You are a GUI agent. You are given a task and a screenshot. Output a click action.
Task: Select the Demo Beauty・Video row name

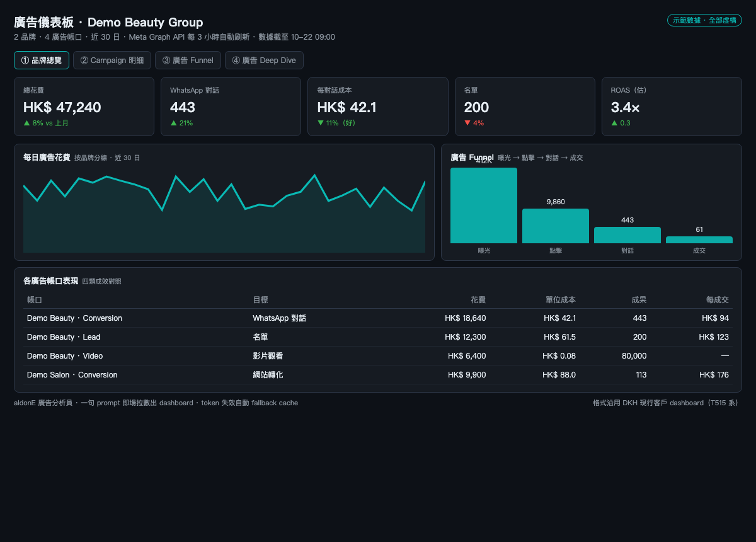click(x=65, y=356)
